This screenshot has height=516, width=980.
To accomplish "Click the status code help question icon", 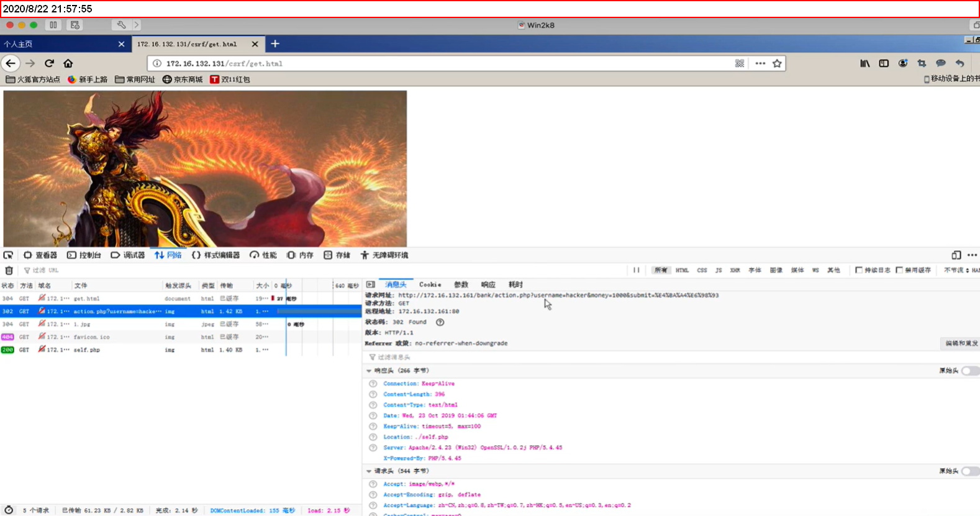I will pos(440,322).
